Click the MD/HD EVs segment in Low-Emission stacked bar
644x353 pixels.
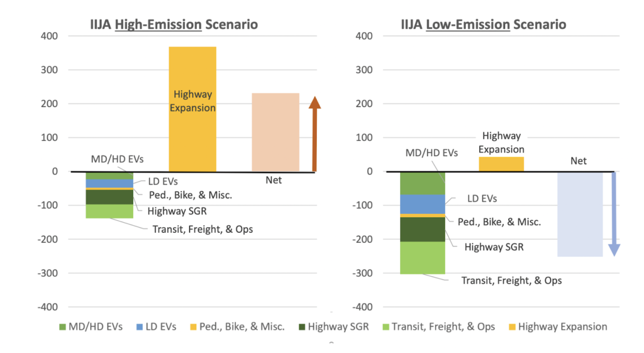coord(423,183)
